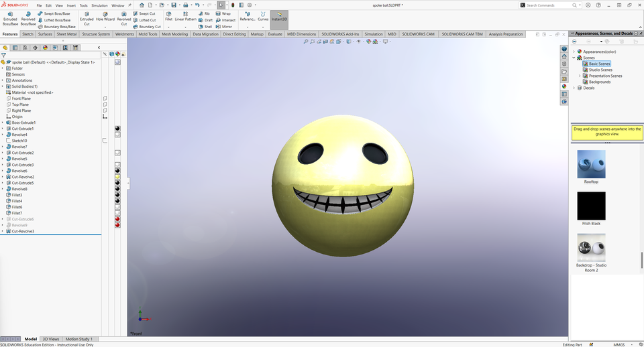The image size is (644, 347).
Task: Toggle the Instant3D button
Action: coord(279,16)
